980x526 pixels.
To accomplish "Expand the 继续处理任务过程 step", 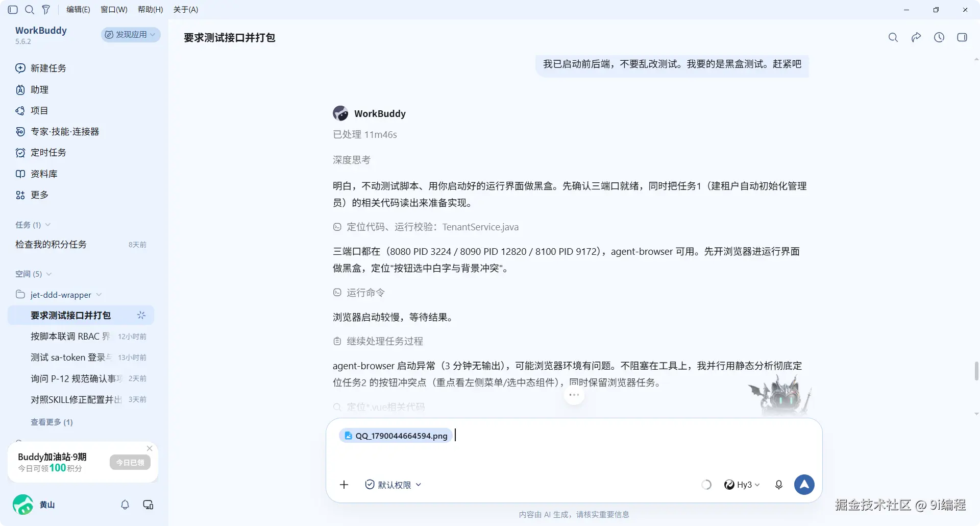I will point(378,341).
